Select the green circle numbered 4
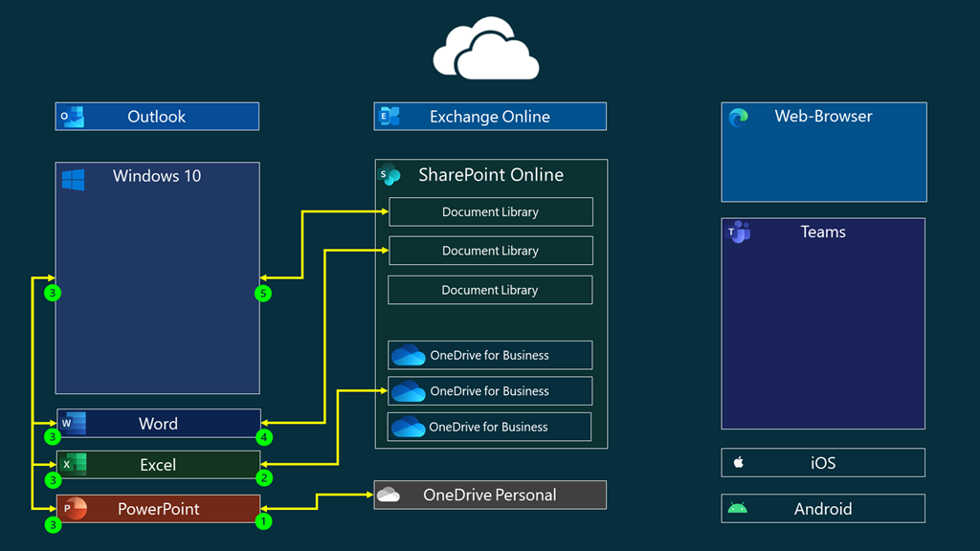 263,437
